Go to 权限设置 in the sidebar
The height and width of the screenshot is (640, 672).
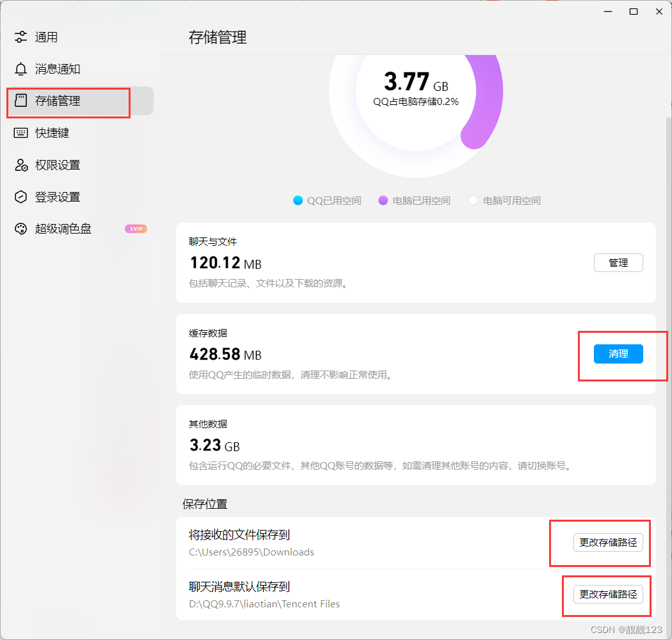(80, 165)
